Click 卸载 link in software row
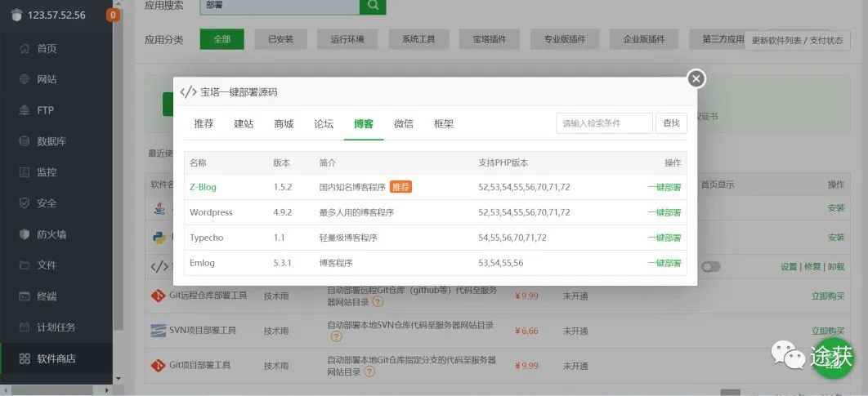The width and height of the screenshot is (868, 396). (x=837, y=266)
